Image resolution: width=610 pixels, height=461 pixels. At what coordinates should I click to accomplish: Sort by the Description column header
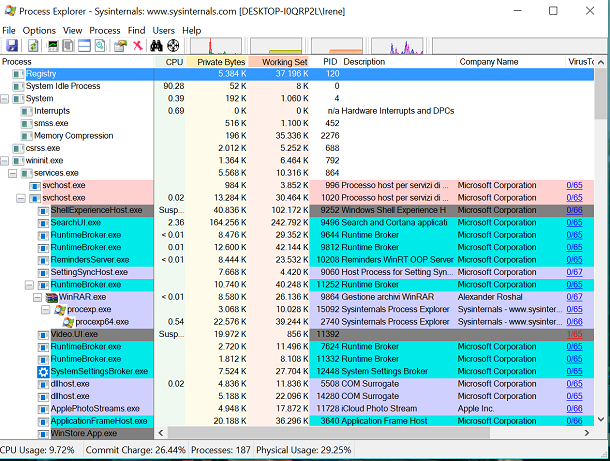coord(399,62)
